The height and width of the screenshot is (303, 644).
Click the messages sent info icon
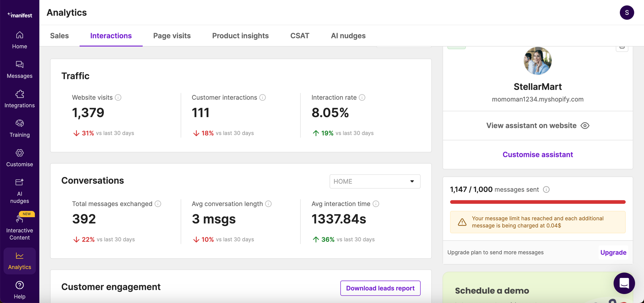point(546,189)
